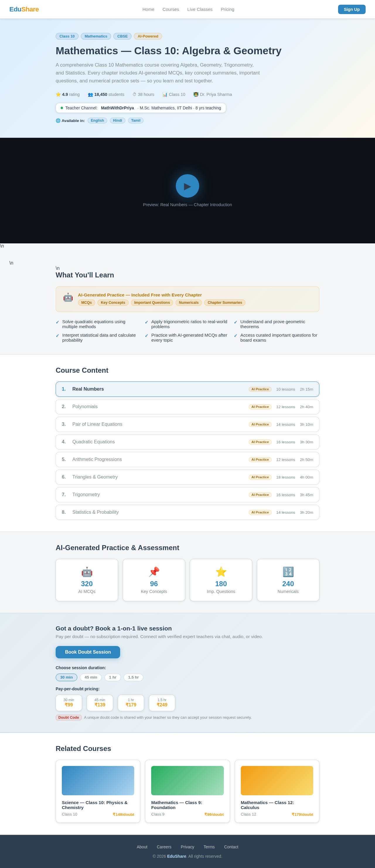Image resolution: width=375 pixels, height=868 pixels.
Task: Expand Statistics & Probability chapter
Action: (187, 512)
